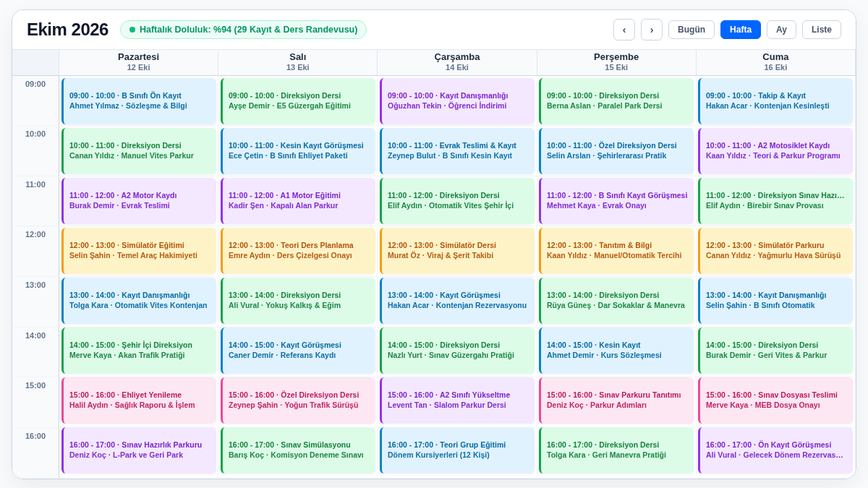Jump to today with Bugün button

pyautogui.click(x=692, y=30)
